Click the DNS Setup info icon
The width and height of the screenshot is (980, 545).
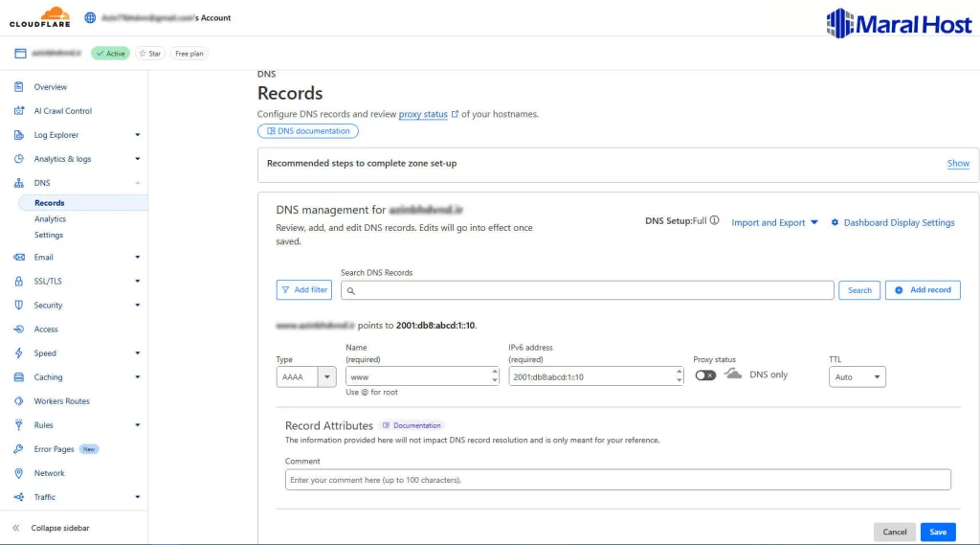(x=714, y=220)
